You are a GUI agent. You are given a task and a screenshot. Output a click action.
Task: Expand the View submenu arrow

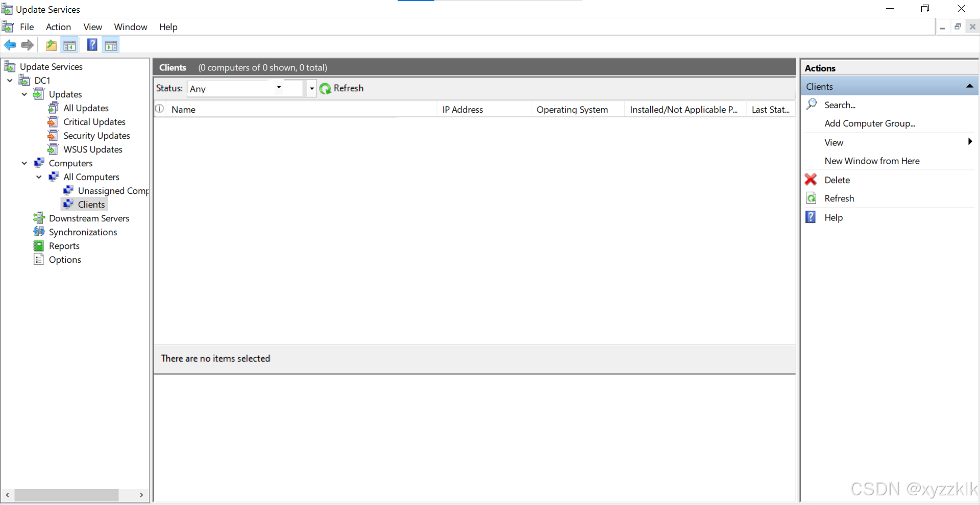970,142
